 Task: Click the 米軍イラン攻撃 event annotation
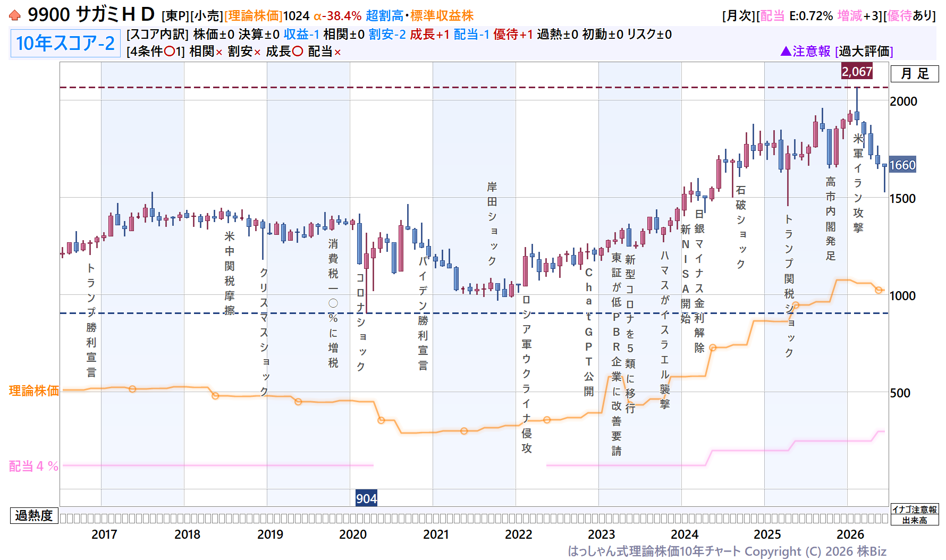tap(858, 183)
